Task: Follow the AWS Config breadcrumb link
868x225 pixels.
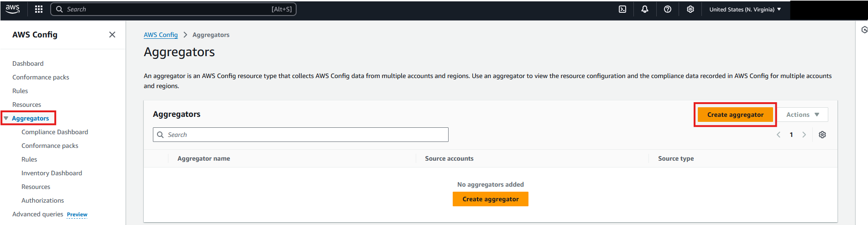Action: point(161,35)
